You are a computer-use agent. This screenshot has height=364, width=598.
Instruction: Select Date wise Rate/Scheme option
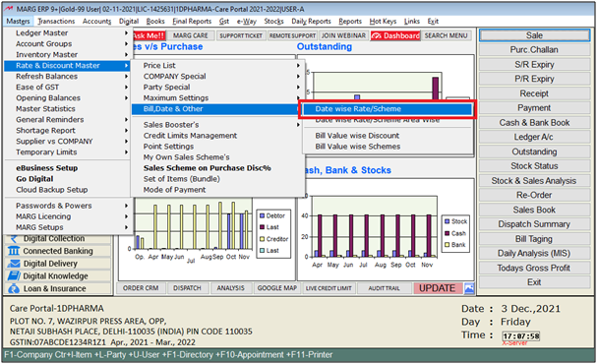coord(388,109)
